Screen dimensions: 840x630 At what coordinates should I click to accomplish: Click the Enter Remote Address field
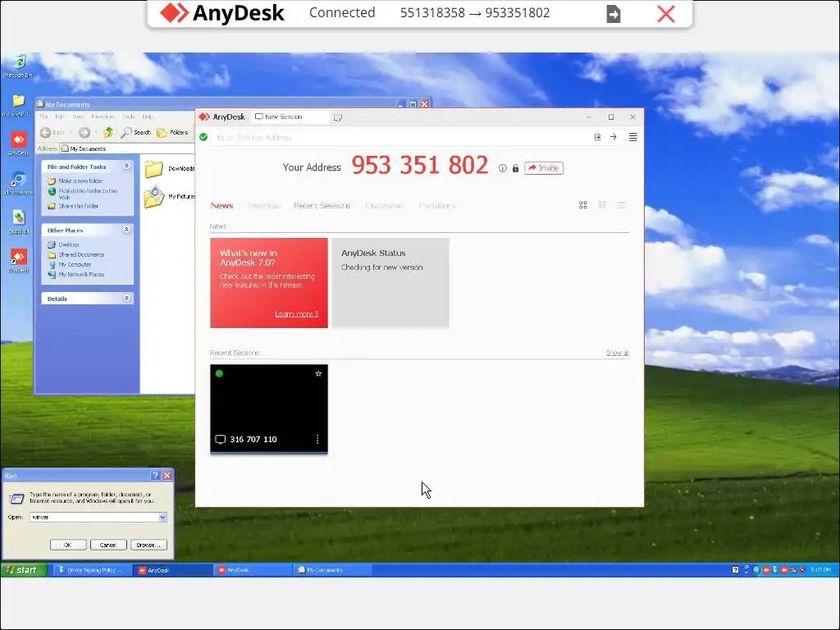pos(399,138)
